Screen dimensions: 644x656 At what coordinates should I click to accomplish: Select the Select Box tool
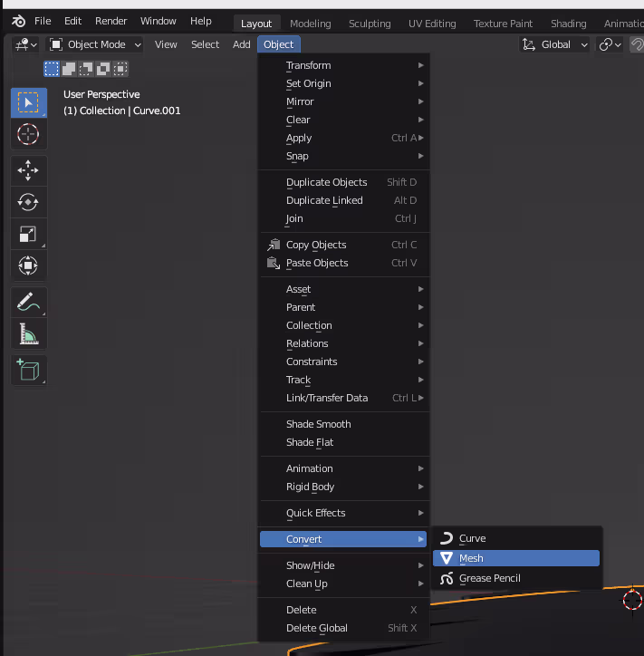28,102
